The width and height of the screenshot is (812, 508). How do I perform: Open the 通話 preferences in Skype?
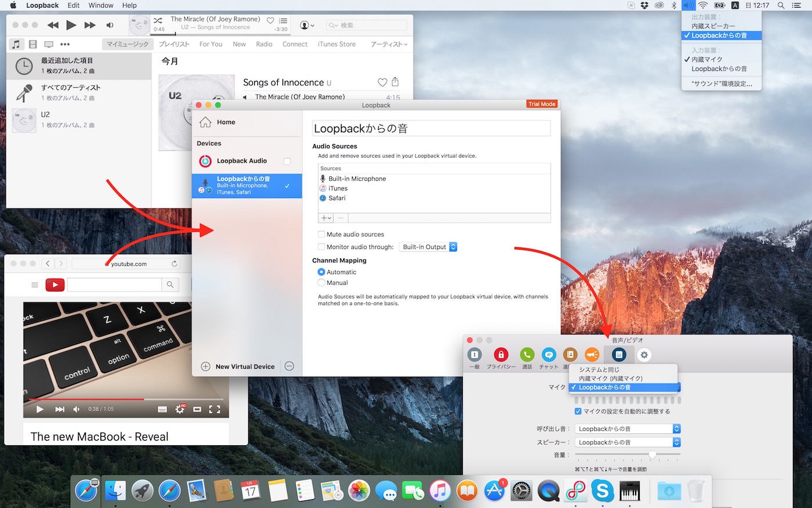point(527,358)
